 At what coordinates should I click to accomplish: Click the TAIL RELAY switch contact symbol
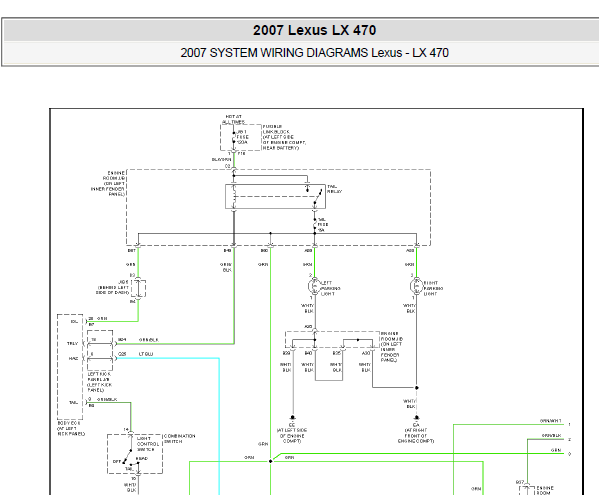(x=317, y=197)
